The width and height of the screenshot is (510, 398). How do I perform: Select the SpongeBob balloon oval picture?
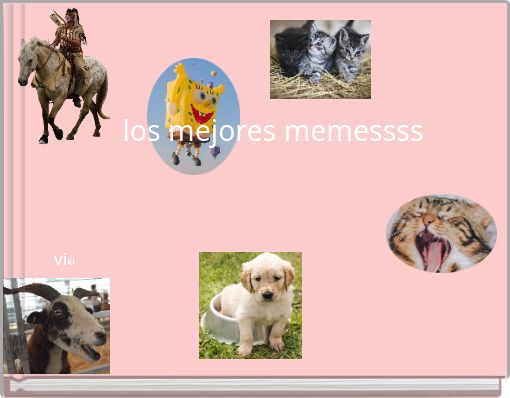(x=193, y=116)
